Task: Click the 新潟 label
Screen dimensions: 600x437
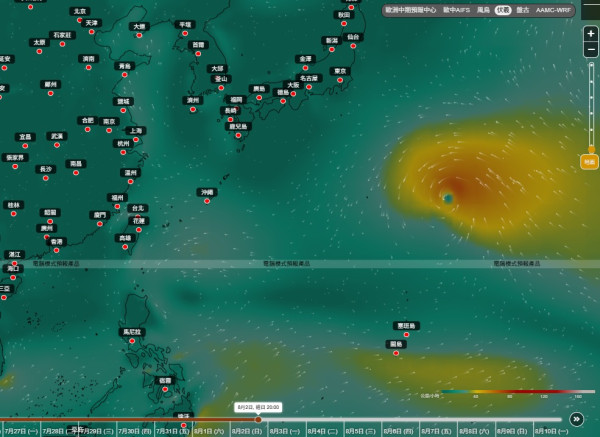Action: click(332, 41)
